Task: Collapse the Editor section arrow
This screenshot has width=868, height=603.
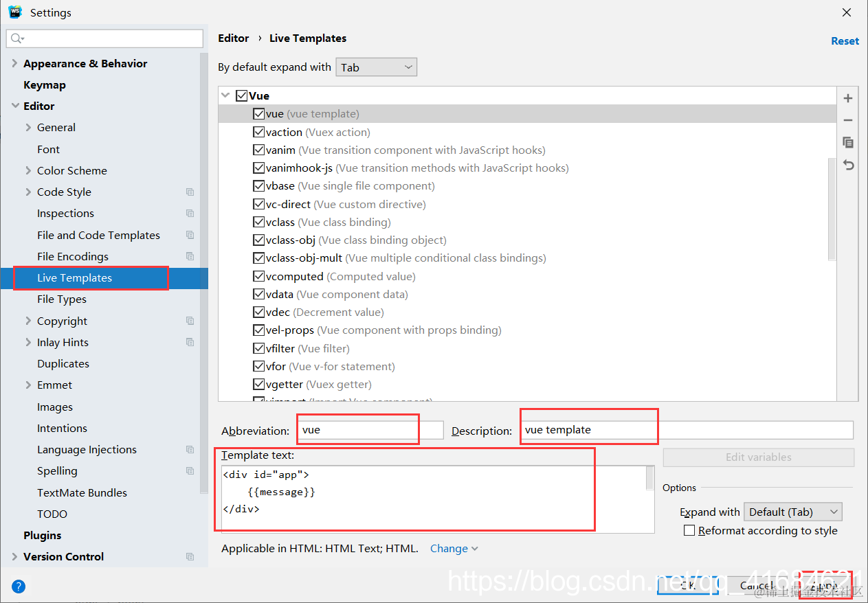Action: [14, 106]
